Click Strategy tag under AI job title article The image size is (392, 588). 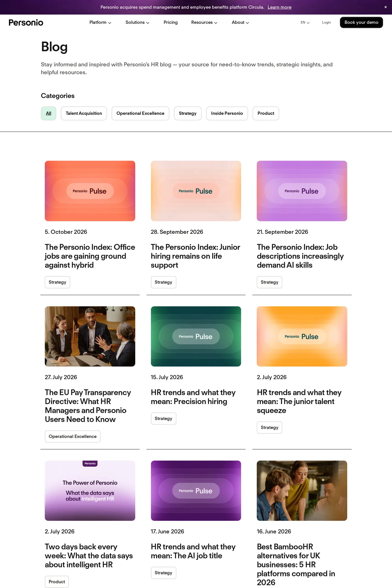164,573
